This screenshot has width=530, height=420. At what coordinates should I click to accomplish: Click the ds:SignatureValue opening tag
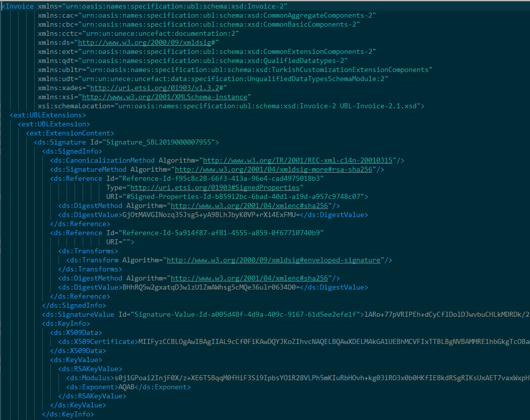pos(78,314)
